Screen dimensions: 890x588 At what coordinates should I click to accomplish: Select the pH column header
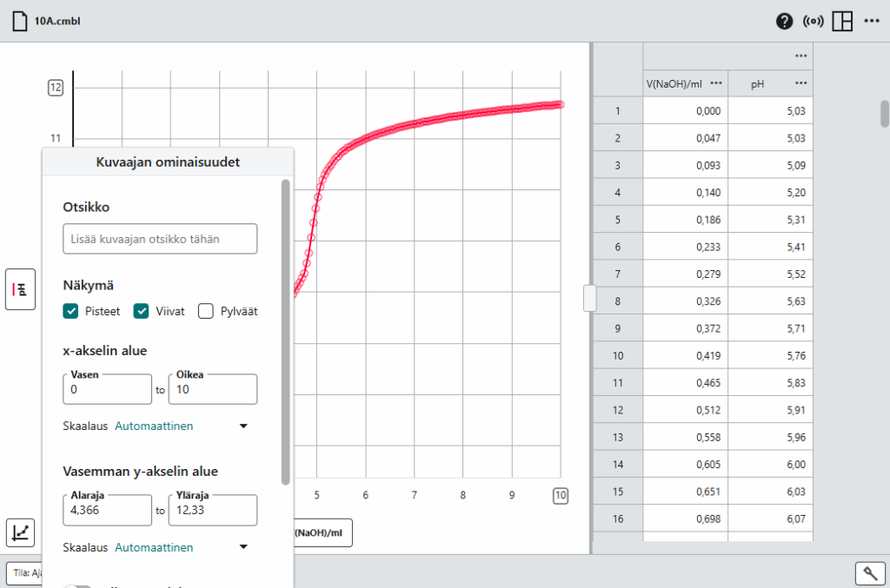(x=757, y=84)
